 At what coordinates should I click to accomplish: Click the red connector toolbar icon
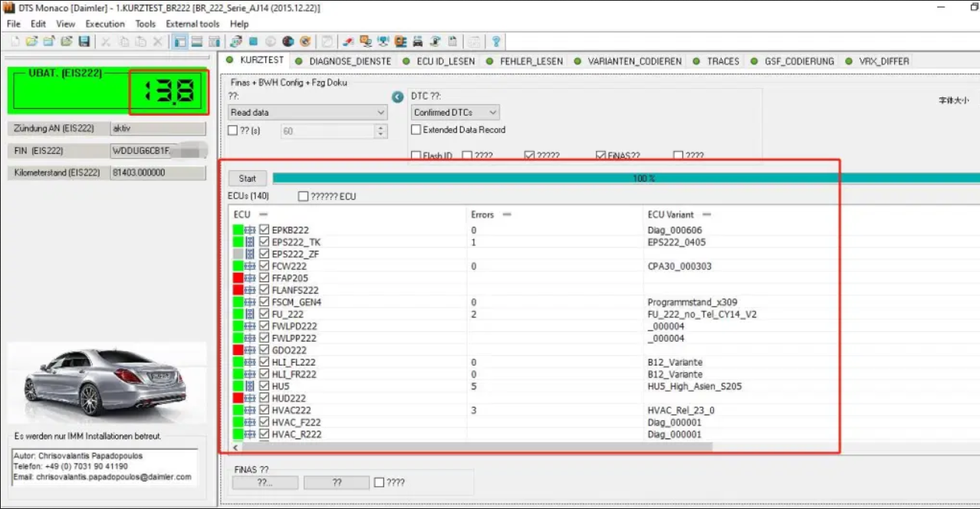pyautogui.click(x=347, y=41)
